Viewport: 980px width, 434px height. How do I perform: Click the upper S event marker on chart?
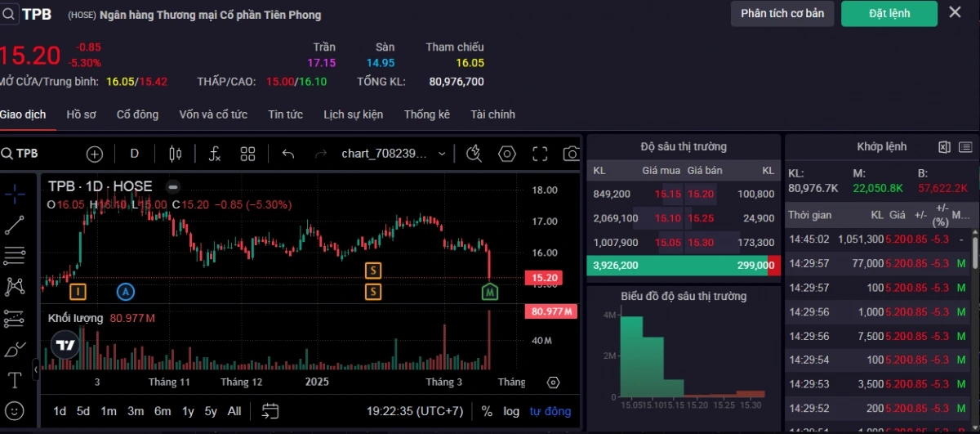373,270
